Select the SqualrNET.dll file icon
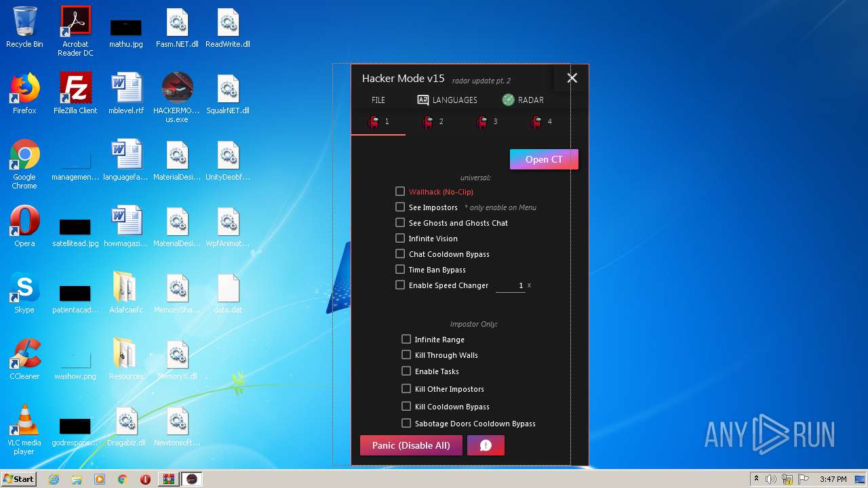 (x=228, y=94)
